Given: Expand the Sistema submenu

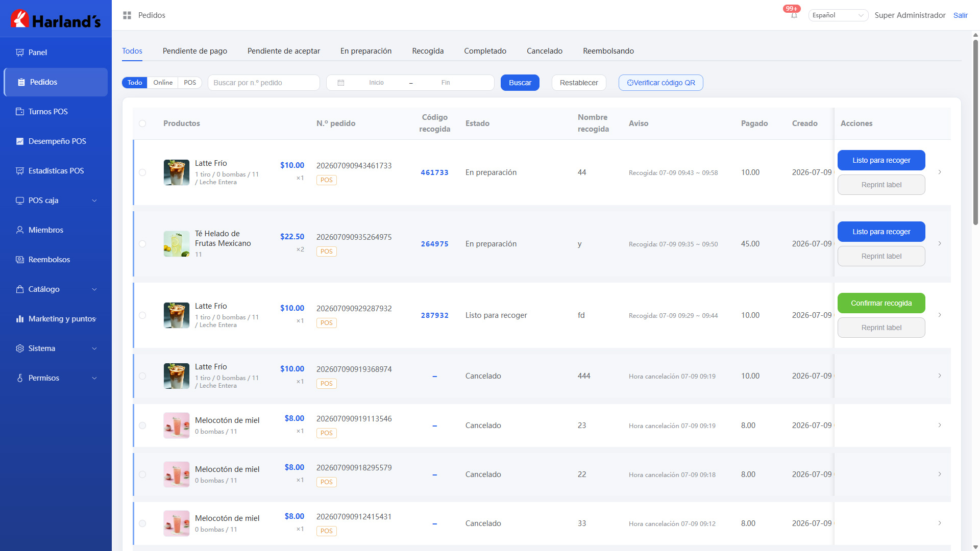Looking at the screenshot, I should coord(94,348).
